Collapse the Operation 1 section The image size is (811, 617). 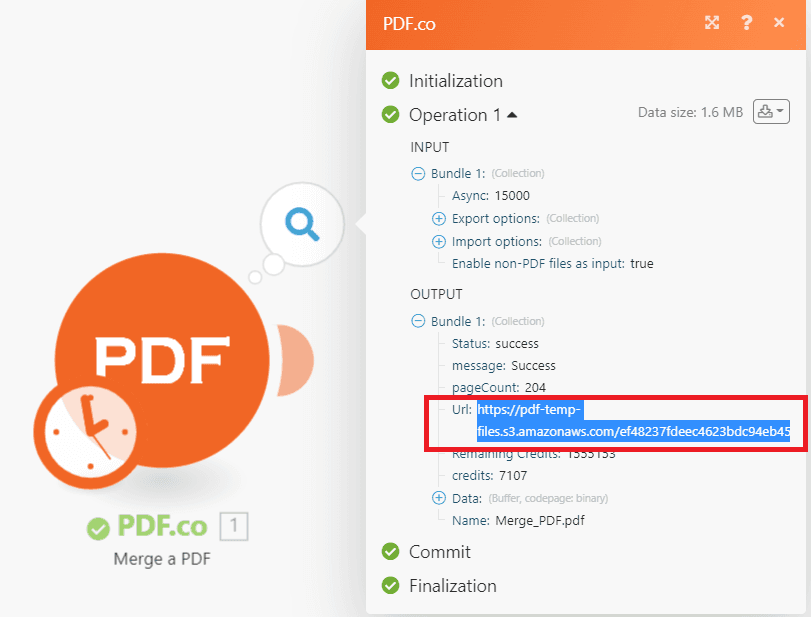click(512, 115)
